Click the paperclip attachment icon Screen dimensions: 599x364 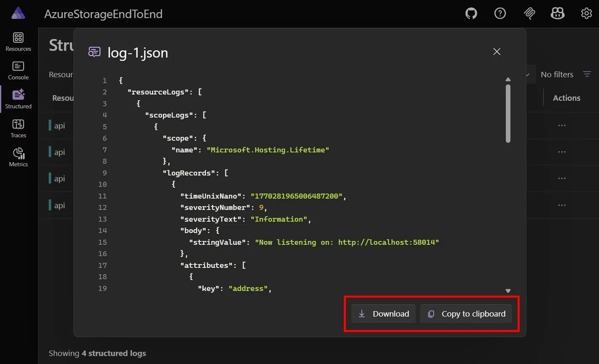pyautogui.click(x=529, y=13)
